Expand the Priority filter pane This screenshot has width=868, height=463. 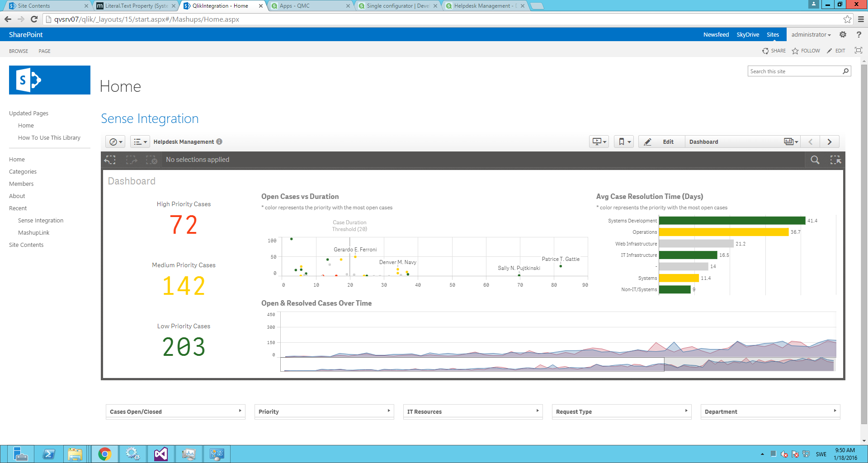[x=324, y=411]
